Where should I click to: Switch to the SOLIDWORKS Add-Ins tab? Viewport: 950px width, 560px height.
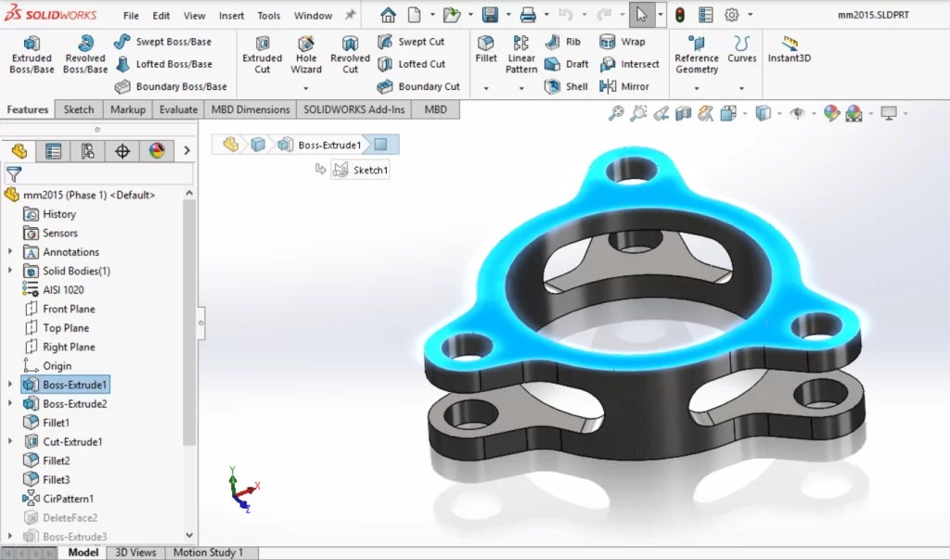coord(353,109)
